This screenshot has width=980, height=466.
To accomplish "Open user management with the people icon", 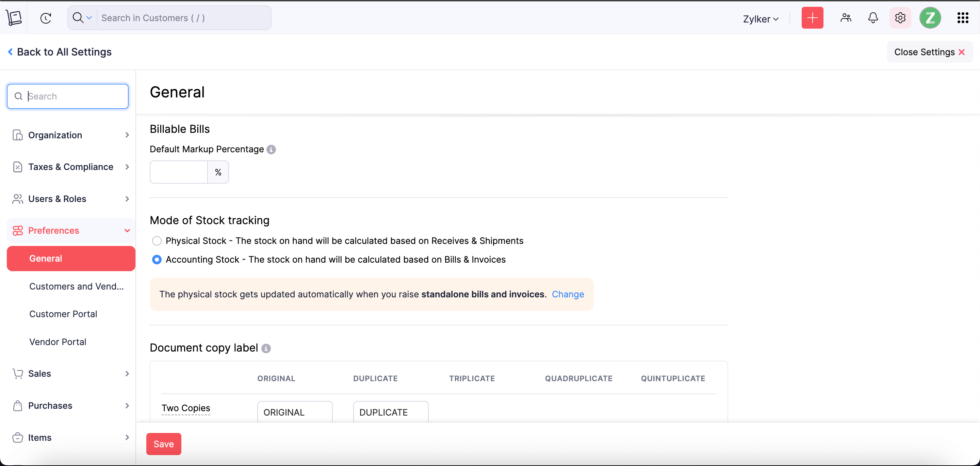I will click(846, 17).
